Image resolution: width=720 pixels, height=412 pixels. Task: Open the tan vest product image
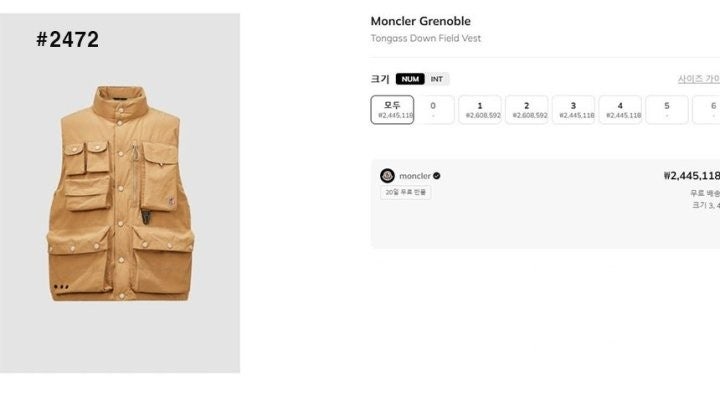pyautogui.click(x=120, y=193)
